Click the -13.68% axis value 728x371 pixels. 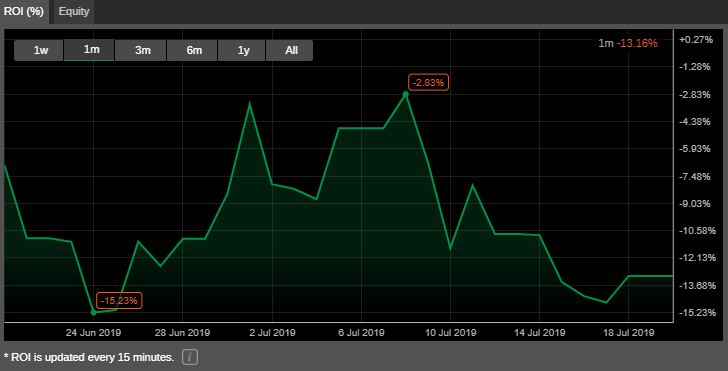pos(697,286)
